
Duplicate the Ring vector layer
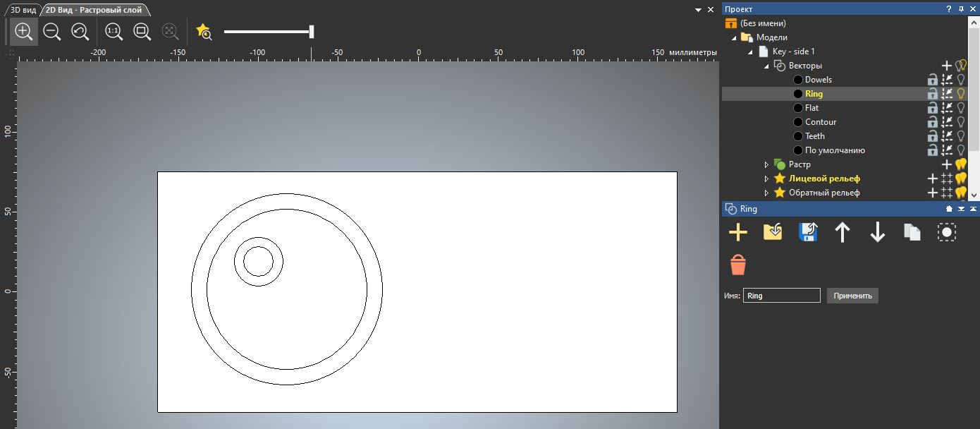pos(912,232)
